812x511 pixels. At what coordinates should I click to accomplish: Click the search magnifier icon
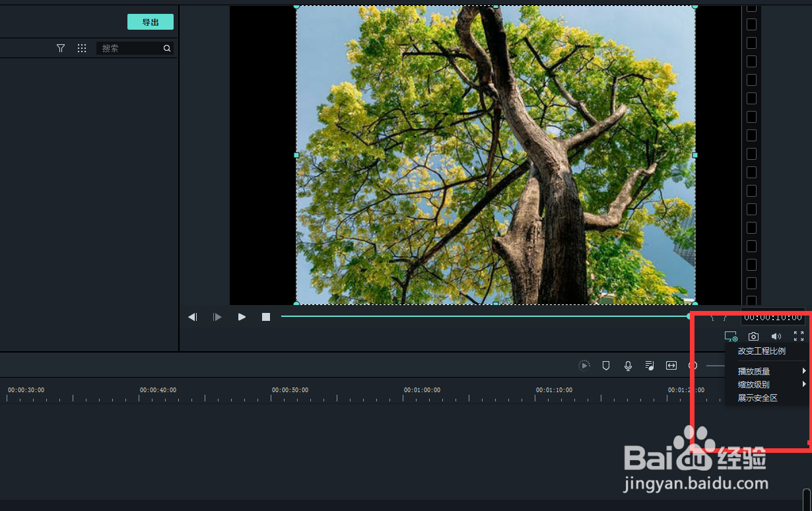(167, 48)
